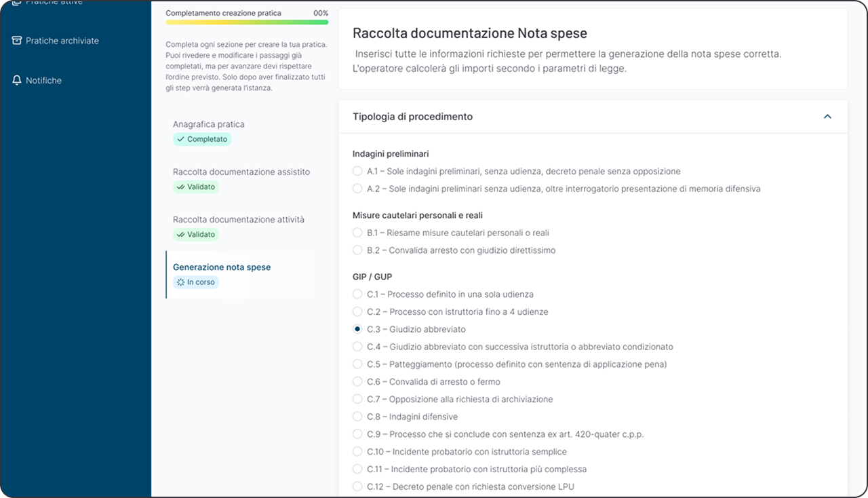Select B.2 Convalida arresto con giudizio direttissimo
The width and height of the screenshot is (868, 498).
pyautogui.click(x=357, y=250)
